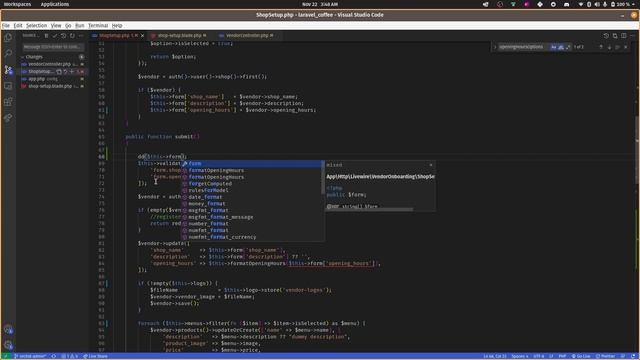Open the Run menu
This screenshot has height=360, width=640.
coord(80,25)
